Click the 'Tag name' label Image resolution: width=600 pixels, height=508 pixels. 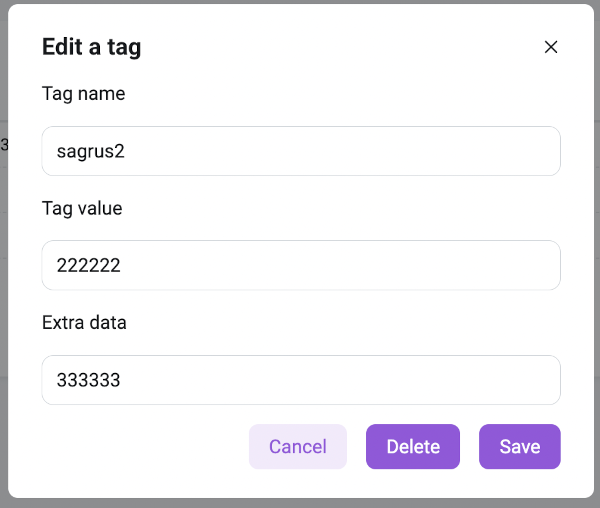coord(83,94)
